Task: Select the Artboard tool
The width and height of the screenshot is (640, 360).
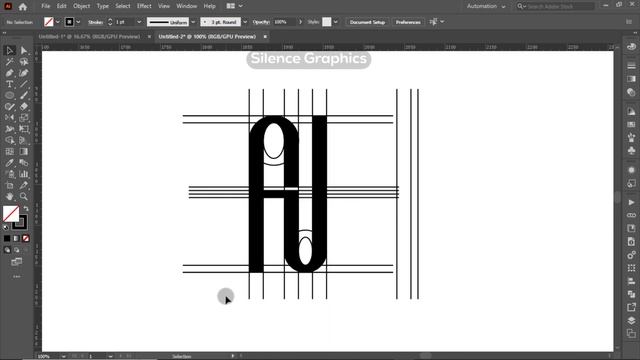Action: click(x=10, y=185)
